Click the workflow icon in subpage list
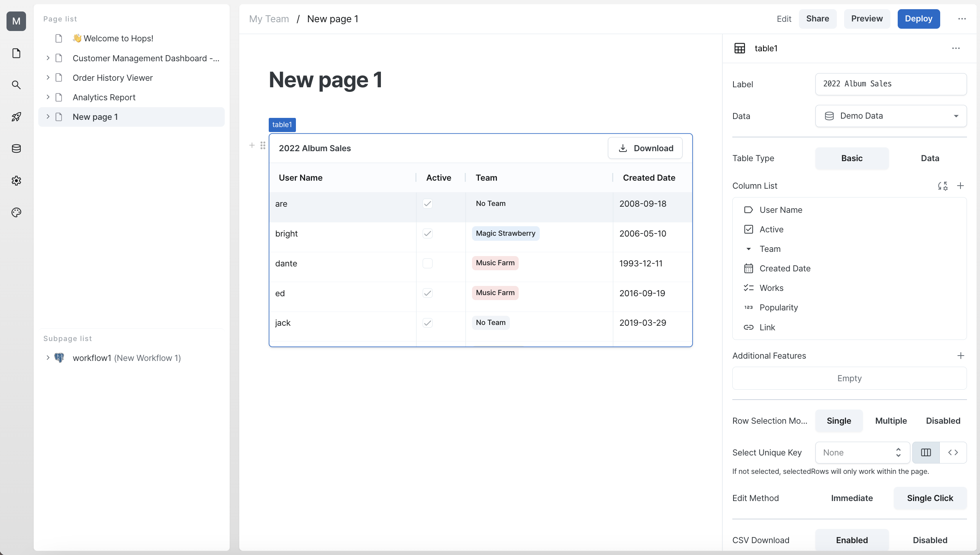980x555 pixels. (60, 357)
